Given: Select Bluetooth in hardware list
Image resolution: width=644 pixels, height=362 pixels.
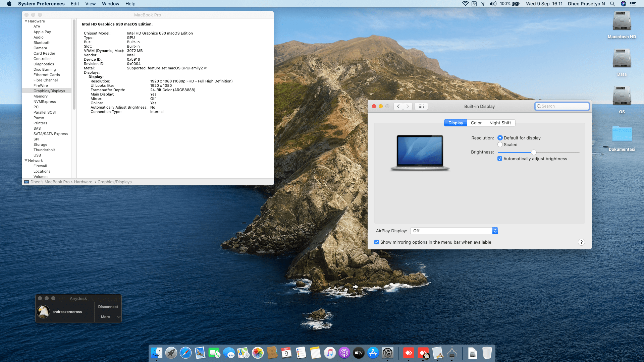Looking at the screenshot, I should coord(42,43).
